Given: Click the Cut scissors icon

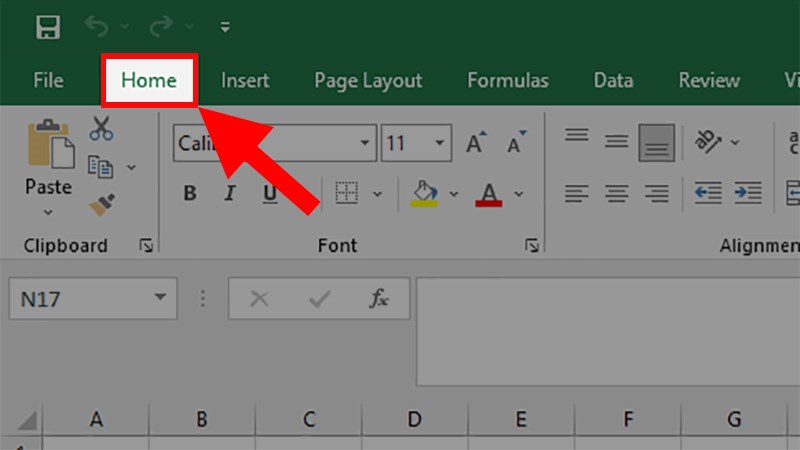Looking at the screenshot, I should [101, 129].
